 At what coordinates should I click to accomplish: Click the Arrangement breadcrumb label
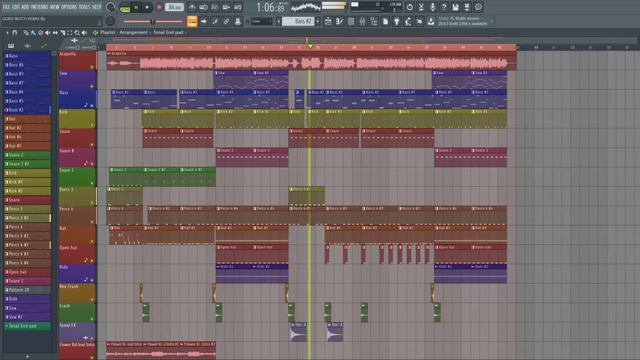[x=133, y=32]
